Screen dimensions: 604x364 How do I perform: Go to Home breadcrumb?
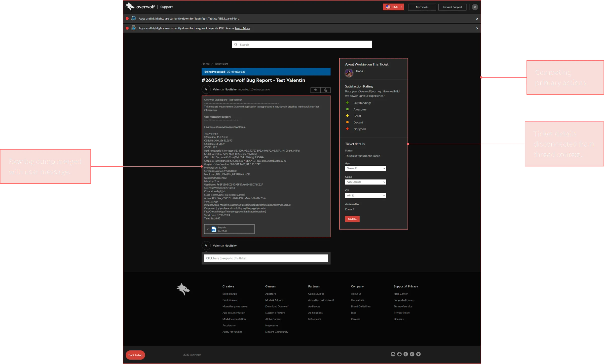(205, 64)
